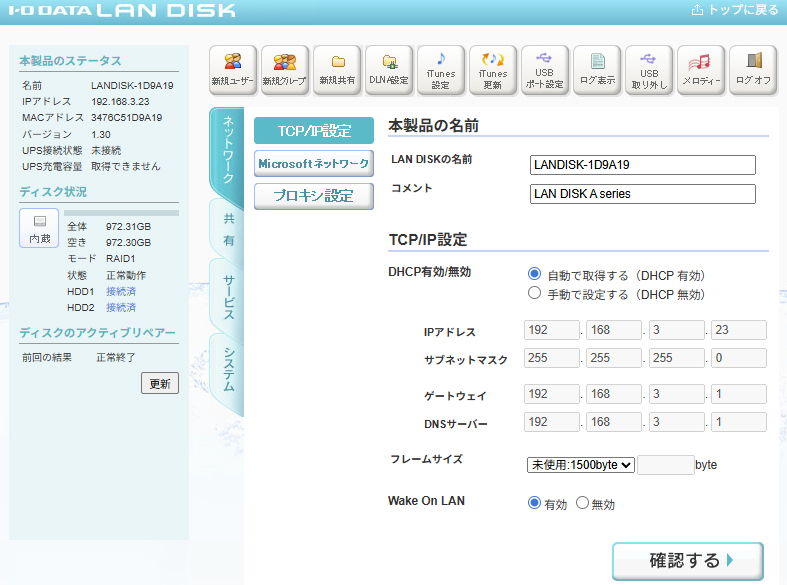Enable Wake On LAN 有効 option
Screen dimensions: 787x585
click(x=534, y=503)
